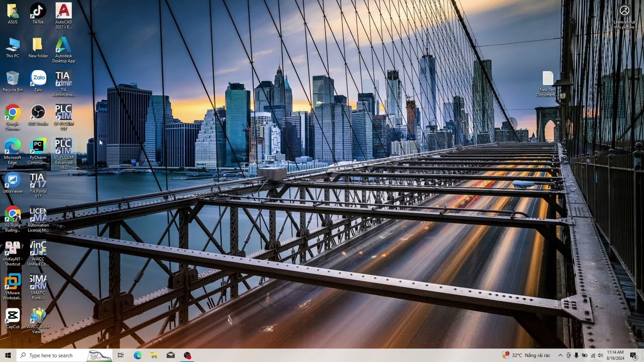
Task: Select the VMware Workstation shortcut
Action: click(x=13, y=287)
